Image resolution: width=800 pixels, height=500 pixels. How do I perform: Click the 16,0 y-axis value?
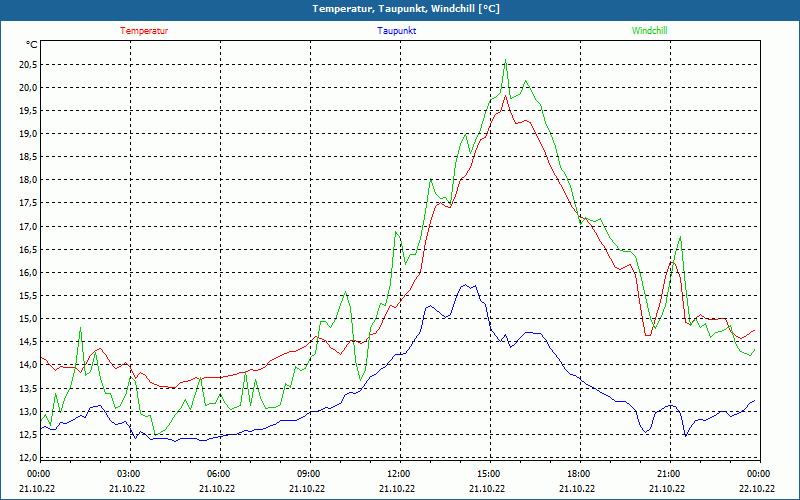28,272
